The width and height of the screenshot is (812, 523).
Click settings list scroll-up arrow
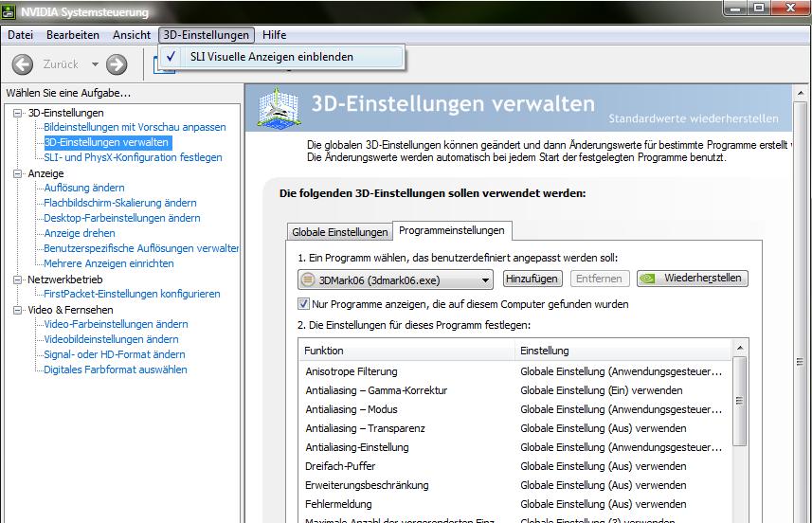pyautogui.click(x=739, y=348)
